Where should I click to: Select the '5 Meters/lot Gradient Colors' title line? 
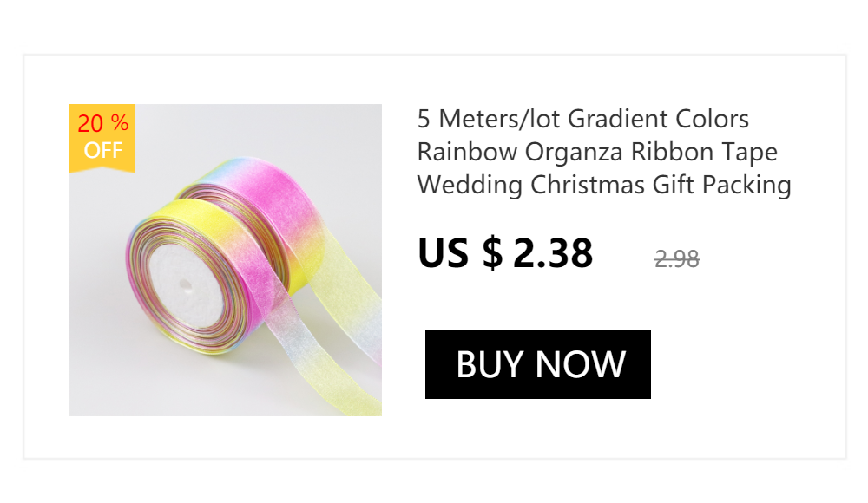coord(583,120)
